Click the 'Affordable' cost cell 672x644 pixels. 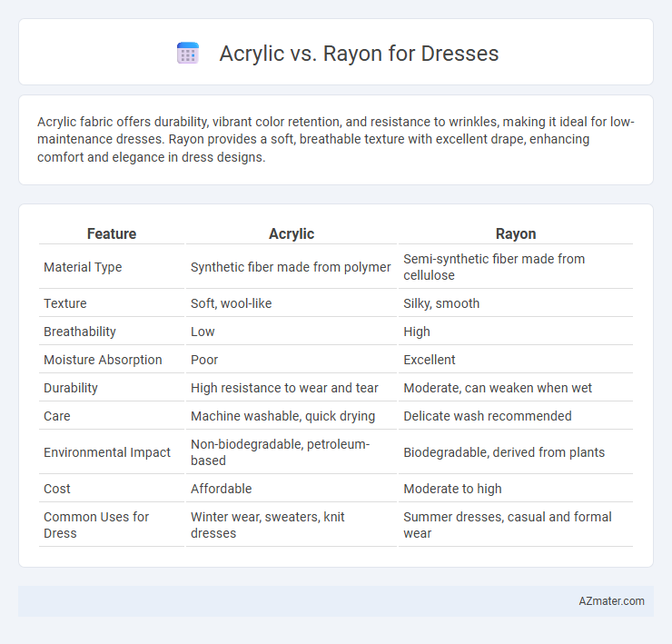[222, 489]
